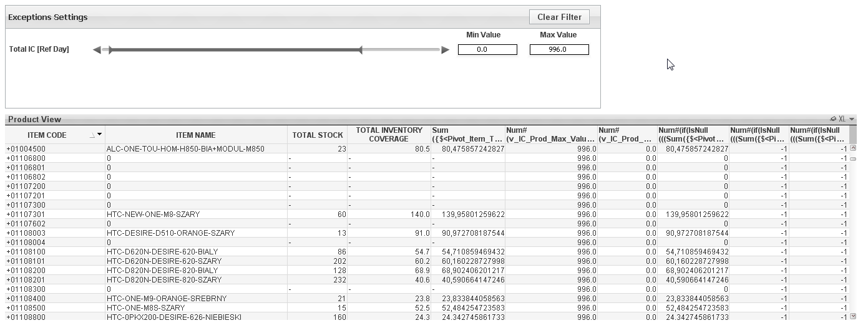Click the Product View title bar

tap(431, 119)
